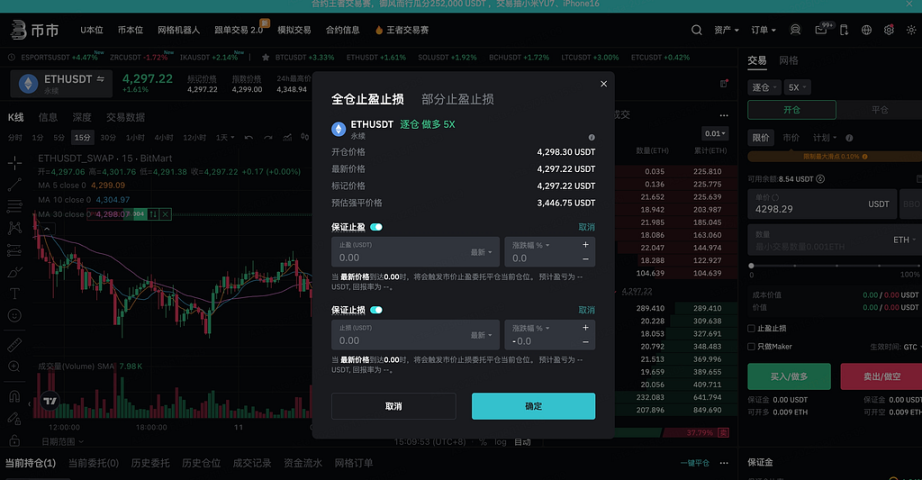Open the search magnifier in top bar
This screenshot has width=922, height=480.
tap(697, 30)
